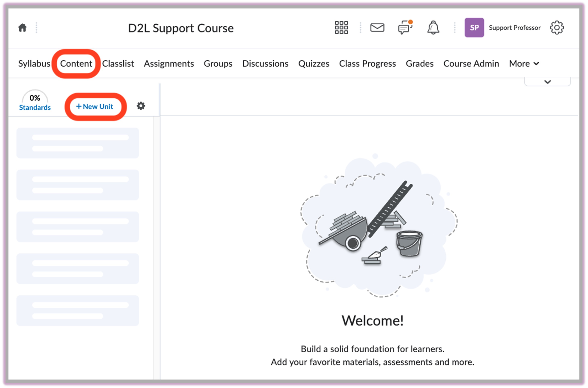This screenshot has height=388, width=588.
Task: Open content settings gear beside New Unit
Action: (x=141, y=106)
